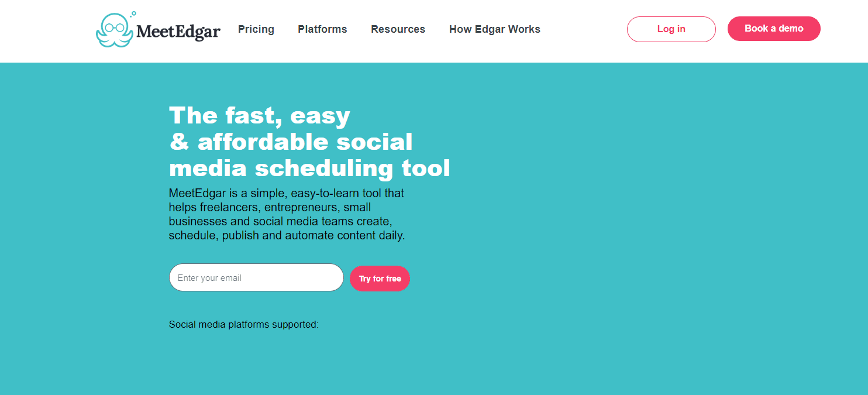This screenshot has width=868, height=395.
Task: Click the "helps freelancers, entrepreneurs, small" text line
Action: tap(270, 207)
